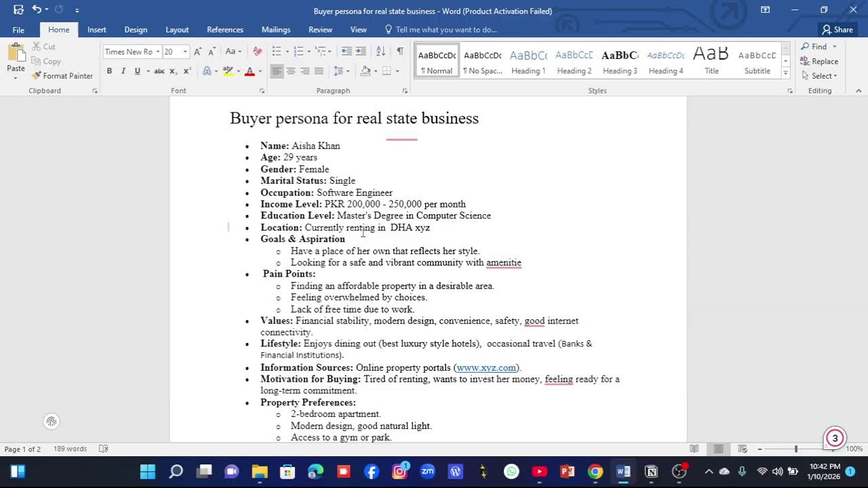868x488 pixels.
Task: Adjust the zoom slider in status bar
Action: click(x=796, y=449)
